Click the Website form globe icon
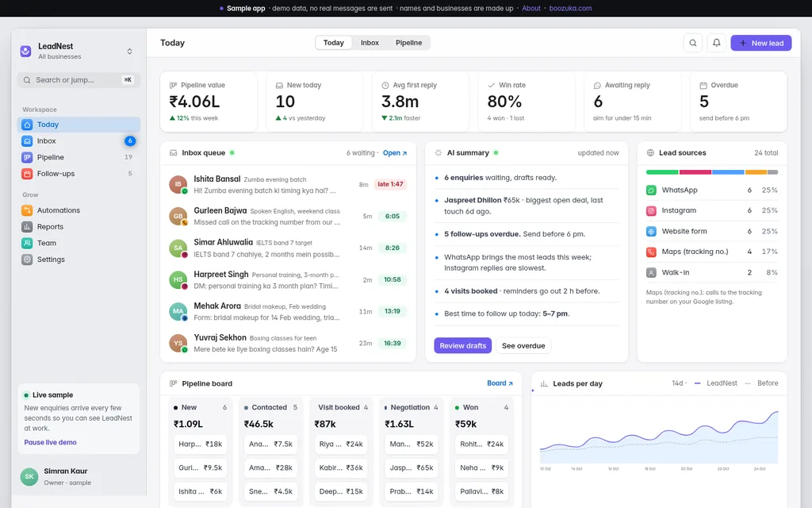This screenshot has height=508, width=812. point(651,231)
